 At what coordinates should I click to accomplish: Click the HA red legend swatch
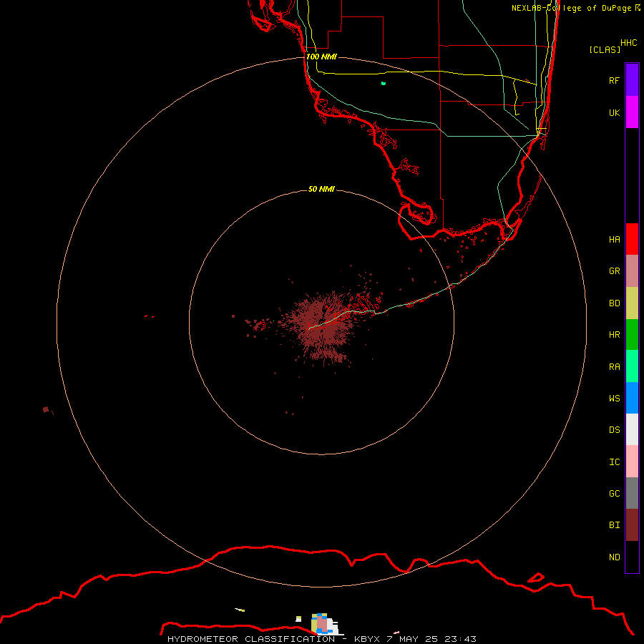coord(632,239)
